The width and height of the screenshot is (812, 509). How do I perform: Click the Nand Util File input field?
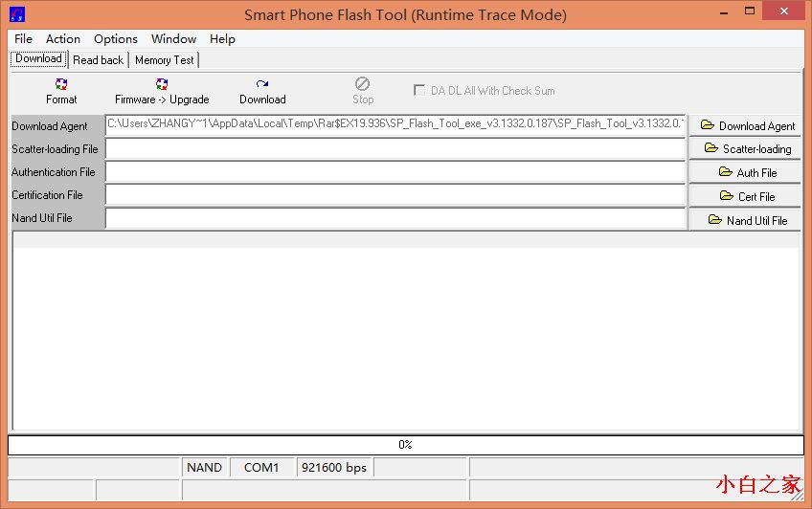pyautogui.click(x=395, y=218)
